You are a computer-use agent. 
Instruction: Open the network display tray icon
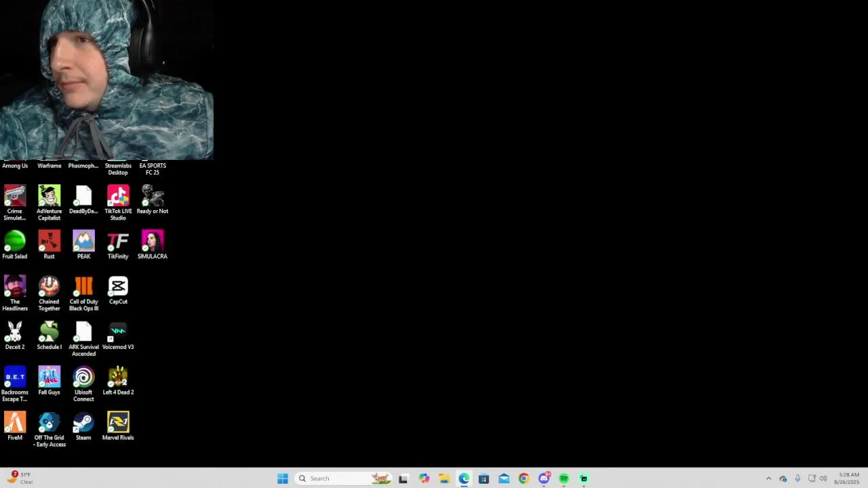coord(812,479)
